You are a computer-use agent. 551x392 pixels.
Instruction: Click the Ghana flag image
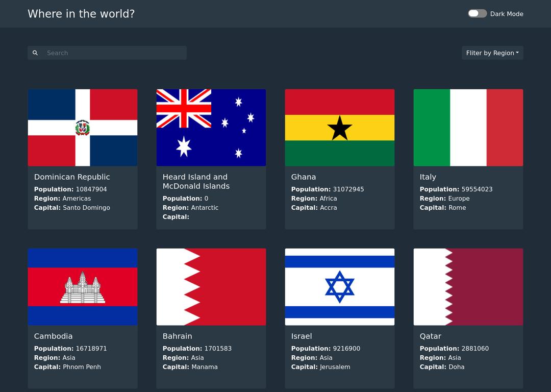click(340, 128)
